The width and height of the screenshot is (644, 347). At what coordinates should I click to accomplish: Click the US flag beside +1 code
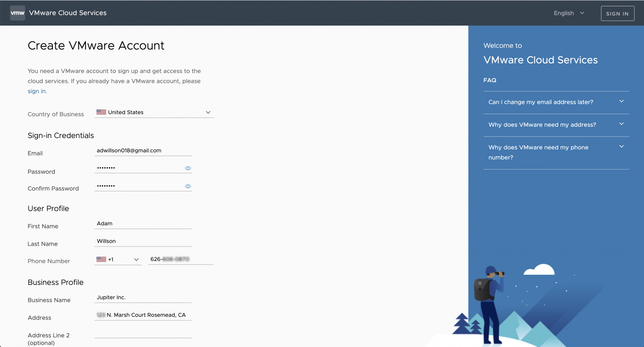[101, 259]
